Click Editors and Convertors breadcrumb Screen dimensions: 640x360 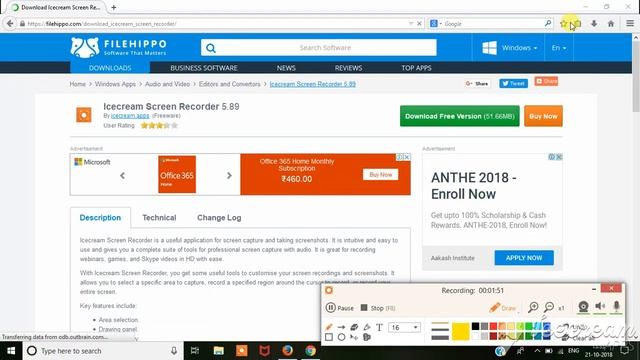click(229, 84)
